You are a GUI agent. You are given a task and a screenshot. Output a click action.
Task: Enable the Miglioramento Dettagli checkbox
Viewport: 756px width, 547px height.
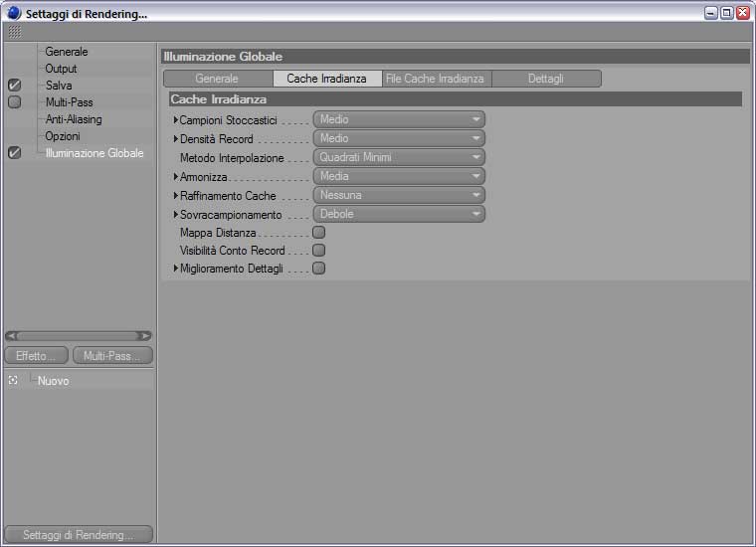tap(318, 269)
